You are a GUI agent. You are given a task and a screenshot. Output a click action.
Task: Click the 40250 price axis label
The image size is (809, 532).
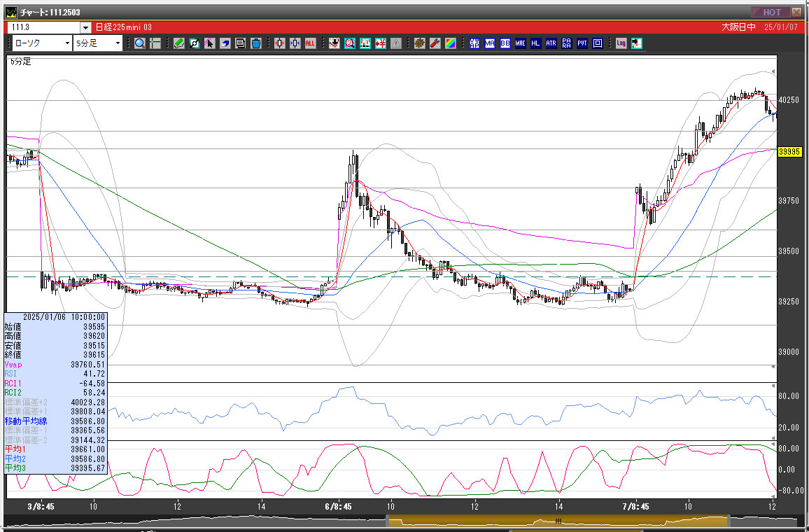pyautogui.click(x=789, y=99)
